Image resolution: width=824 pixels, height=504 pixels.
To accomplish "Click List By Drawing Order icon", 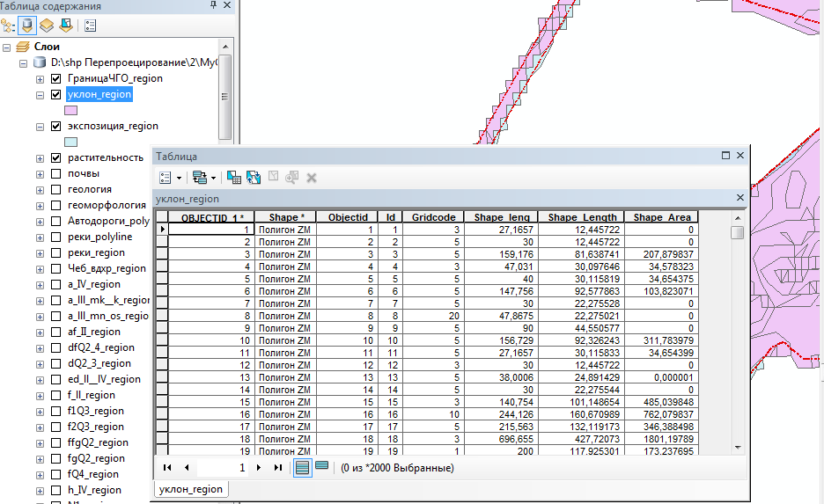I will (10, 26).
